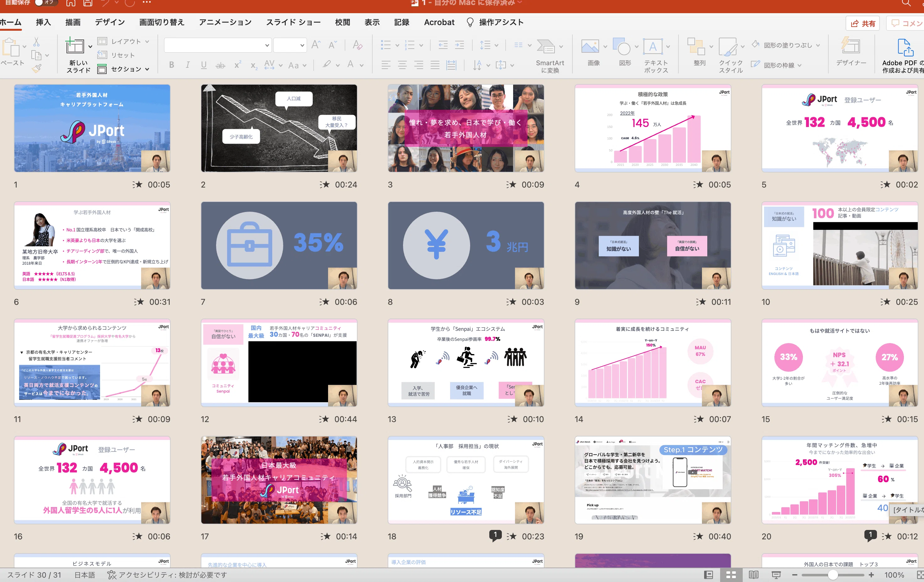This screenshot has height=582, width=924.
Task: Select the Format Painter brush icon
Action: point(36,69)
